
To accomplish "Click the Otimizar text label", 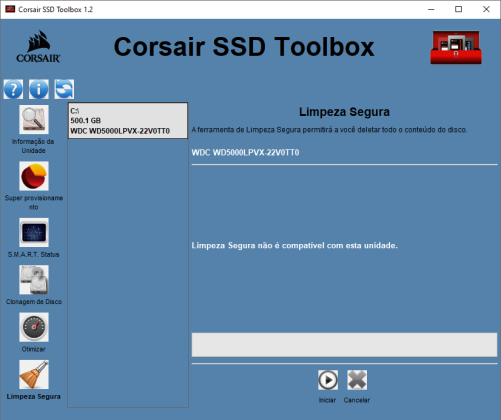I will pos(34,349).
